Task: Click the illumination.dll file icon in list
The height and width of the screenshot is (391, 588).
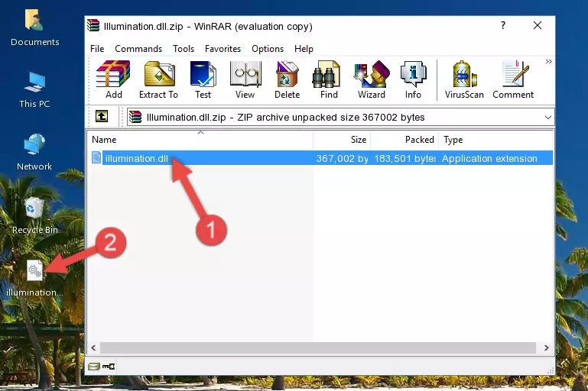Action: coord(96,157)
